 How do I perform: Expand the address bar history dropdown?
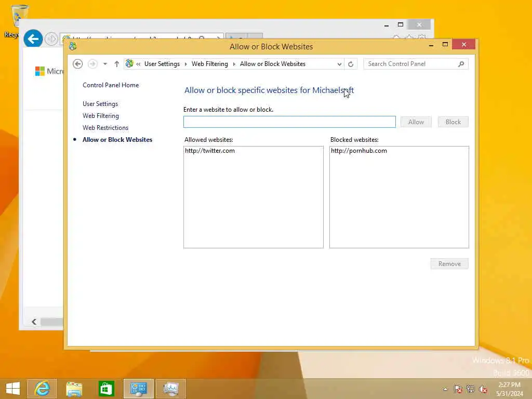pyautogui.click(x=339, y=64)
